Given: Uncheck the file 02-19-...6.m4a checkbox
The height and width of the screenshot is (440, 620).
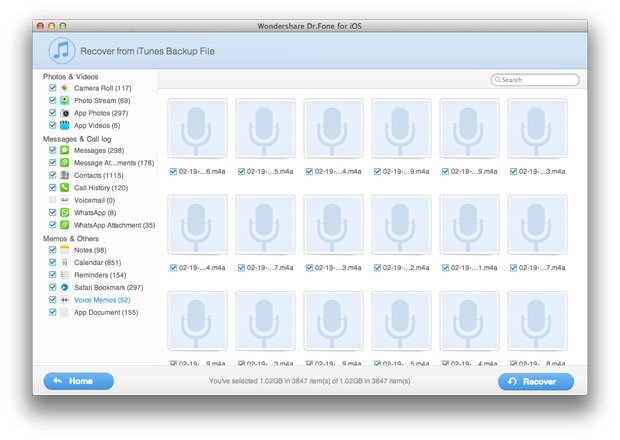Looking at the screenshot, I should 173,171.
